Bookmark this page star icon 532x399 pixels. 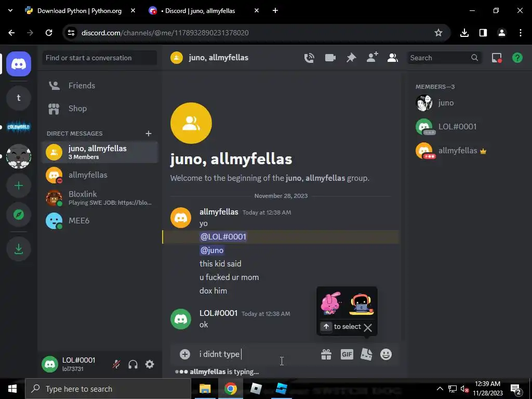438,33
